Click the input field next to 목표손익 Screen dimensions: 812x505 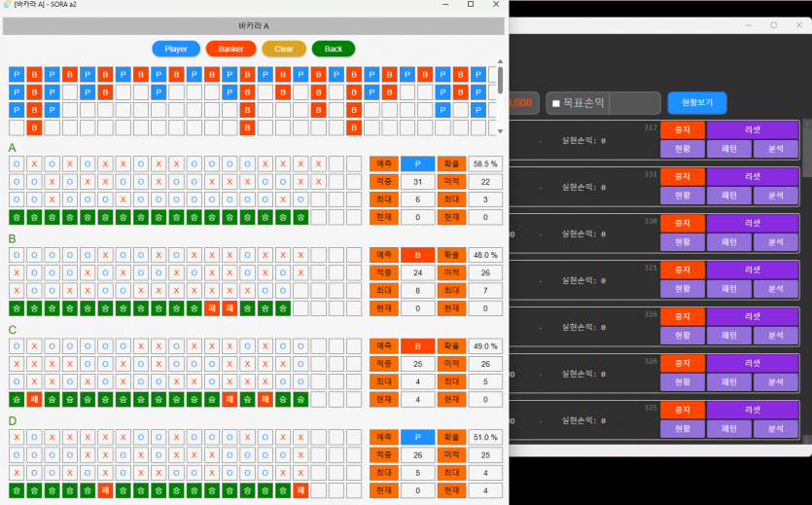pyautogui.click(x=634, y=103)
